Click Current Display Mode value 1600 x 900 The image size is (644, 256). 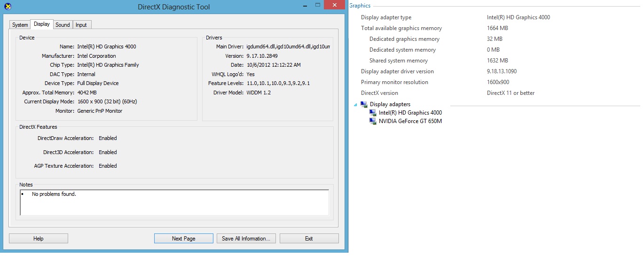107,102
